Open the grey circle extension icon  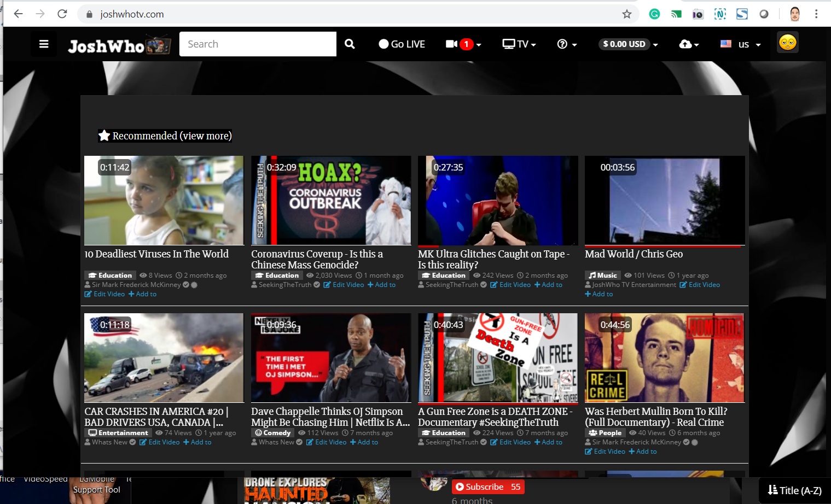764,14
